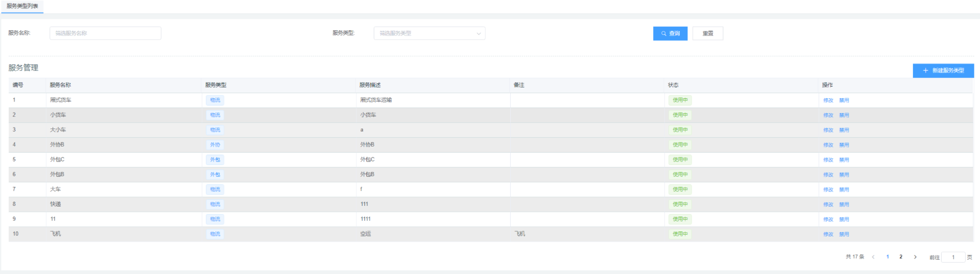Click 修改 for the 外协B row
The image size is (980, 274).
click(828, 145)
